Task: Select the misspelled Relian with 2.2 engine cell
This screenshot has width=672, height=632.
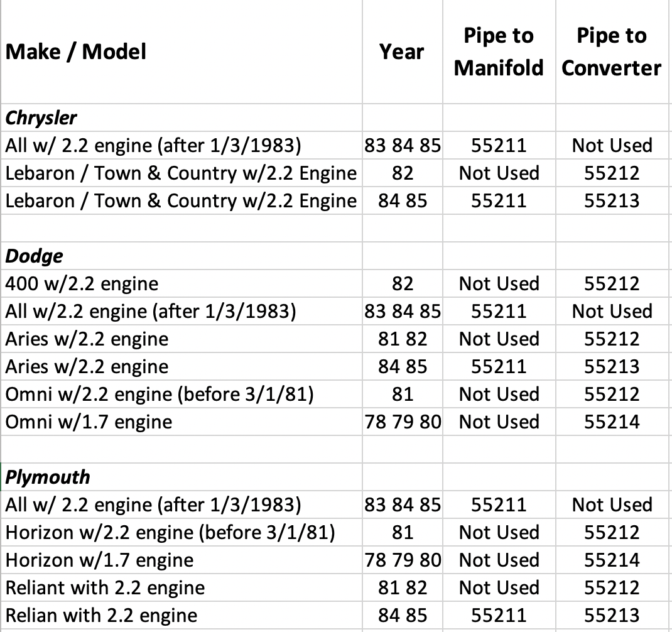Action: (x=101, y=616)
